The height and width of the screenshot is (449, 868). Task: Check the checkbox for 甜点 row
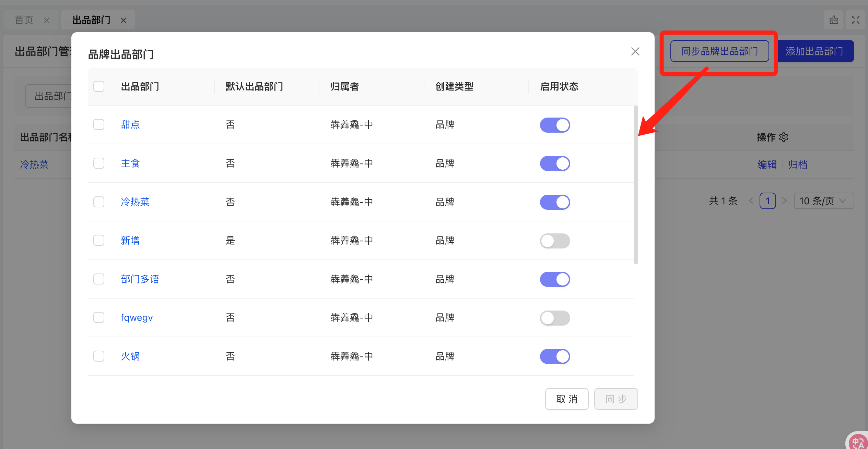[x=99, y=124]
